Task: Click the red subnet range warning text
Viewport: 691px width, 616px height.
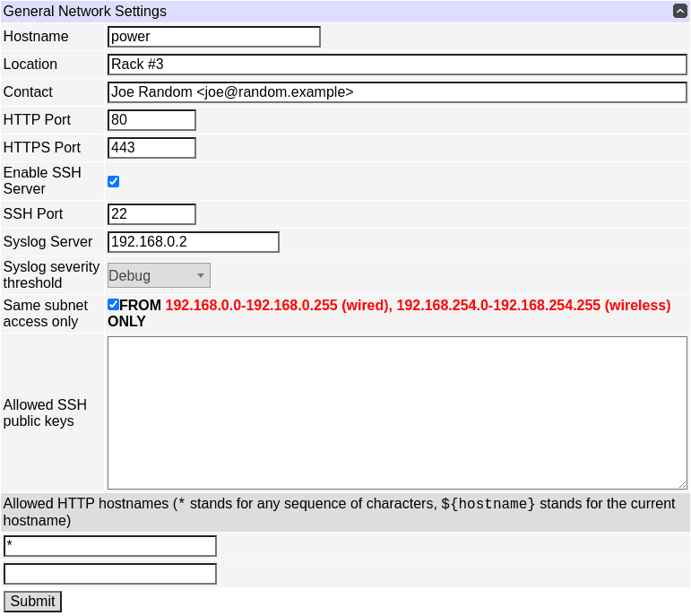Action: pyautogui.click(x=418, y=306)
